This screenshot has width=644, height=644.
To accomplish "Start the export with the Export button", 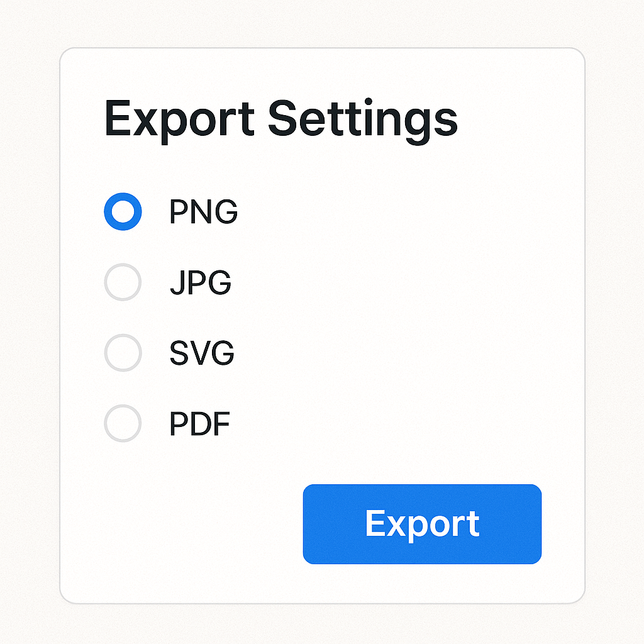I will [x=422, y=524].
